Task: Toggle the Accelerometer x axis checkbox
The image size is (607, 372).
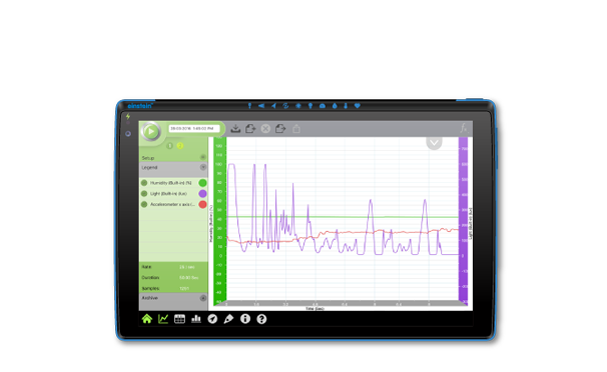Action: click(x=144, y=204)
